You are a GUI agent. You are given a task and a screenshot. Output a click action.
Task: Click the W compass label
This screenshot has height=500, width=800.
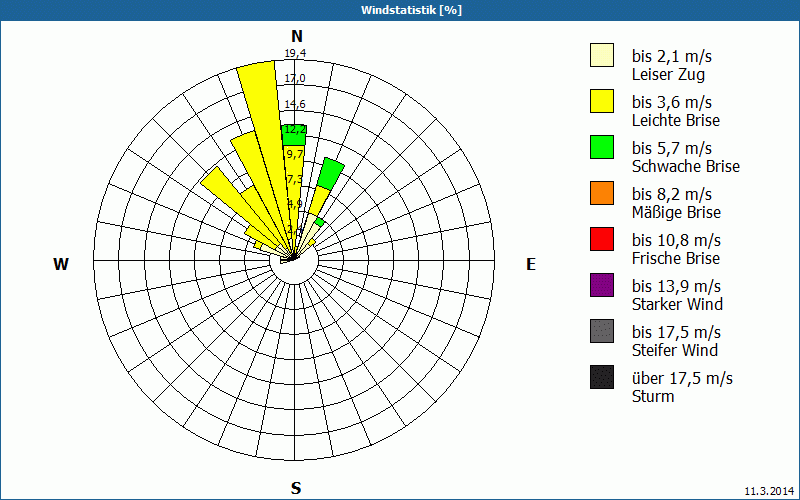coord(61,264)
